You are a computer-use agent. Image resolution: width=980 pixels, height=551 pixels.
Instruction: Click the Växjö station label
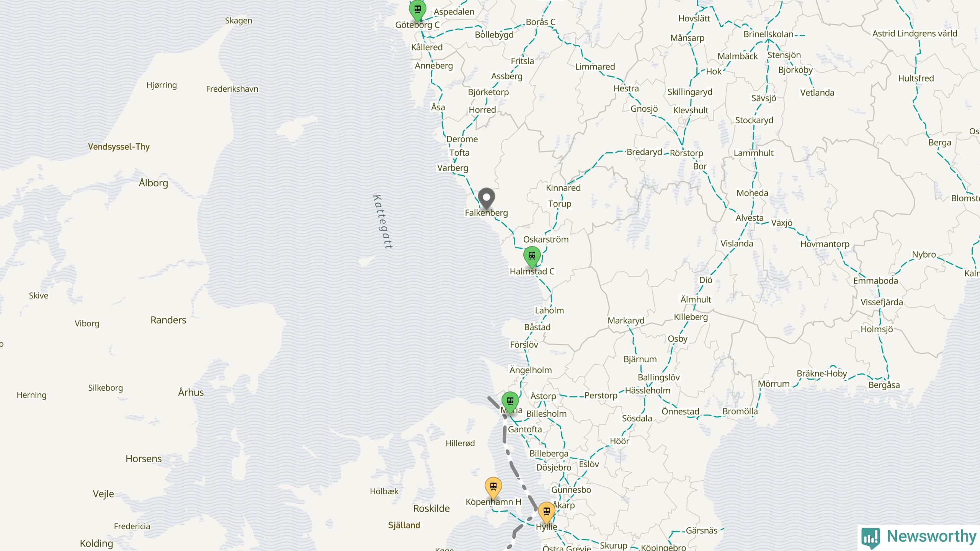(x=782, y=223)
